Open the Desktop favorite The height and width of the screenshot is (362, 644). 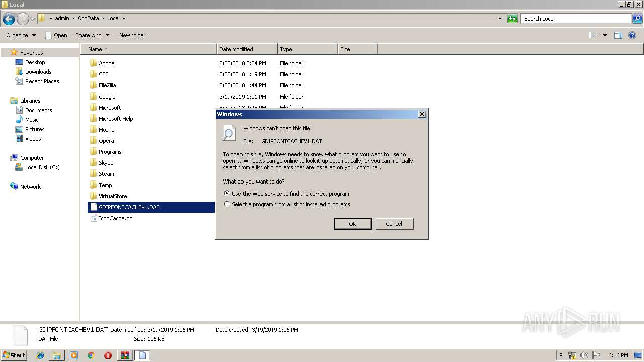point(35,62)
